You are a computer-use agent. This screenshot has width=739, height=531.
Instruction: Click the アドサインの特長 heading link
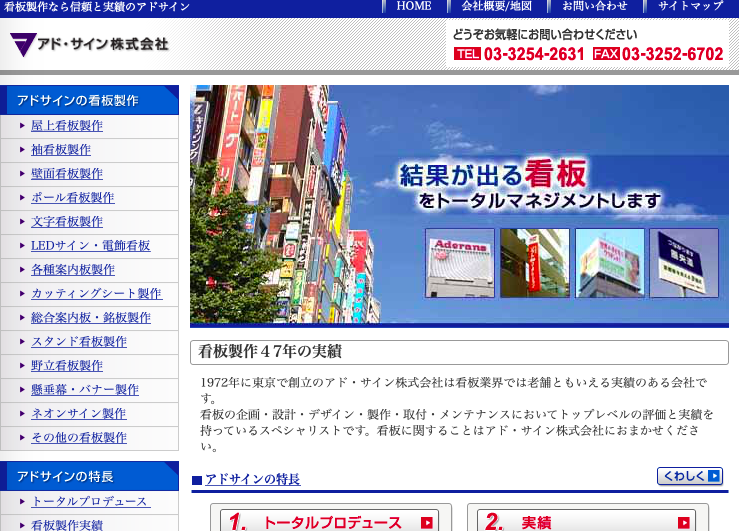click(x=253, y=480)
